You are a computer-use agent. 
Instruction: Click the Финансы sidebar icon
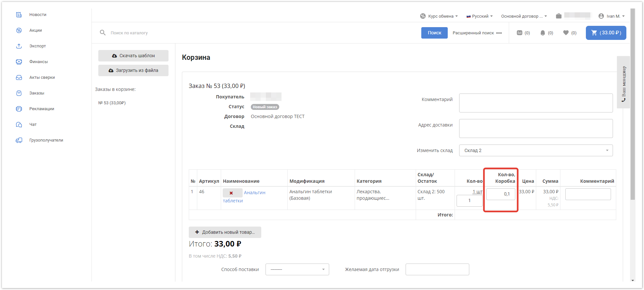(19, 62)
